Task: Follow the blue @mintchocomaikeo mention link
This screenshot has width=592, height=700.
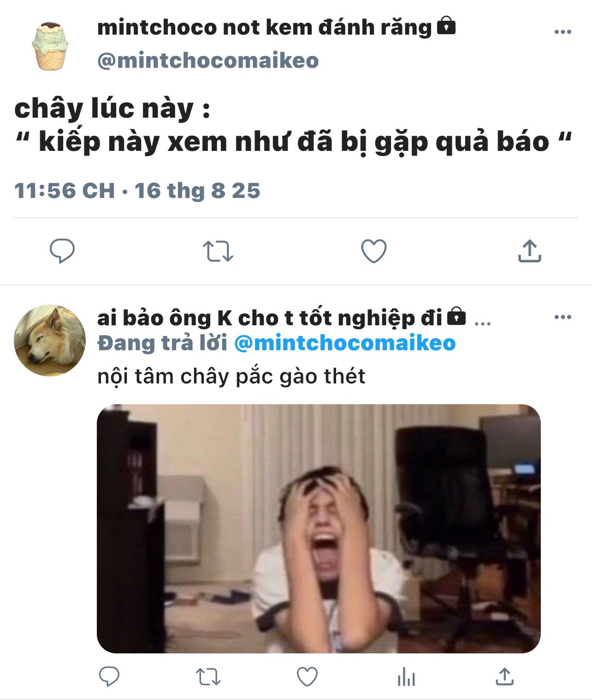Action: (345, 343)
